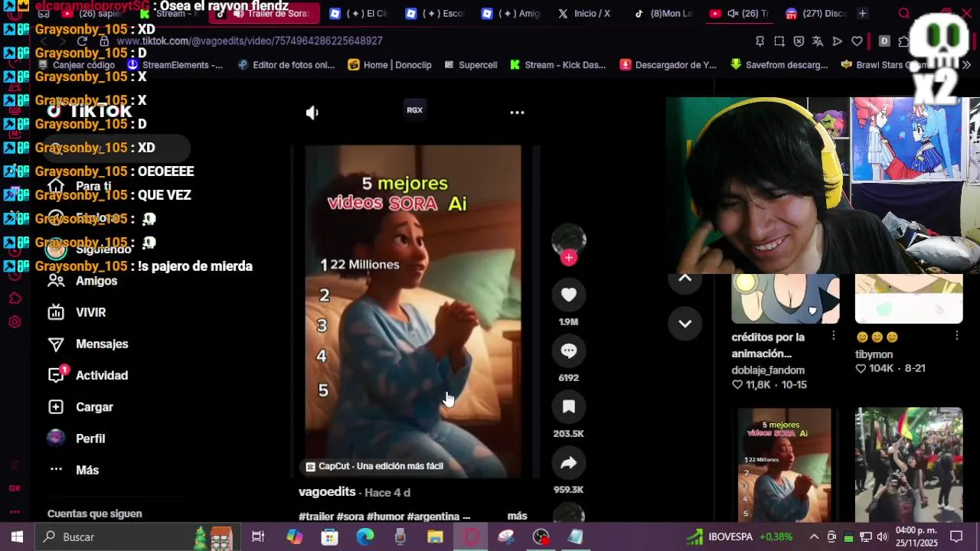Open the 5 mejores videos SORA thumbnail
980x551 pixels.
pyautogui.click(x=784, y=465)
